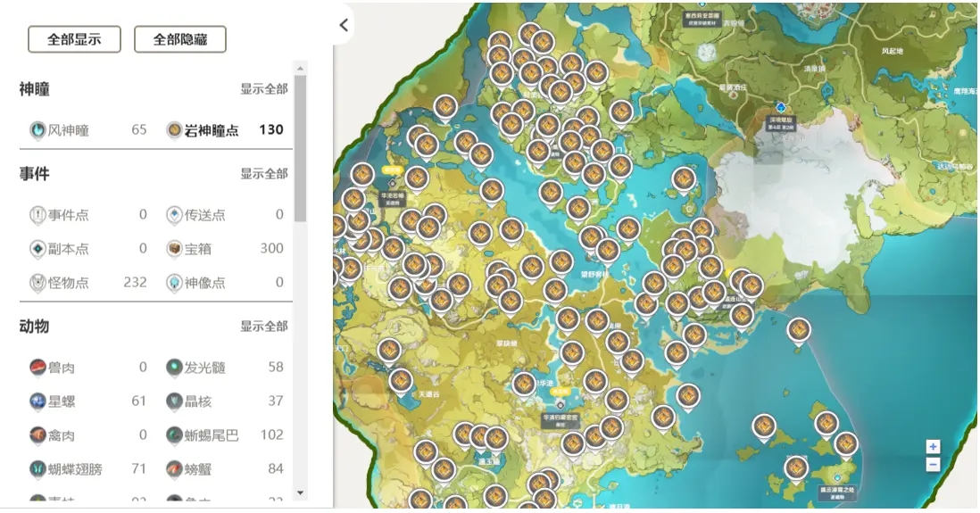Viewport: 980px width, 513px height.
Task: Show all items in 神瞳 section
Action: [263, 89]
